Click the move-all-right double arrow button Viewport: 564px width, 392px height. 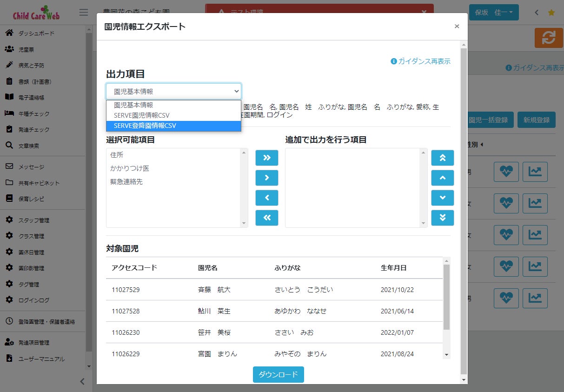point(267,158)
